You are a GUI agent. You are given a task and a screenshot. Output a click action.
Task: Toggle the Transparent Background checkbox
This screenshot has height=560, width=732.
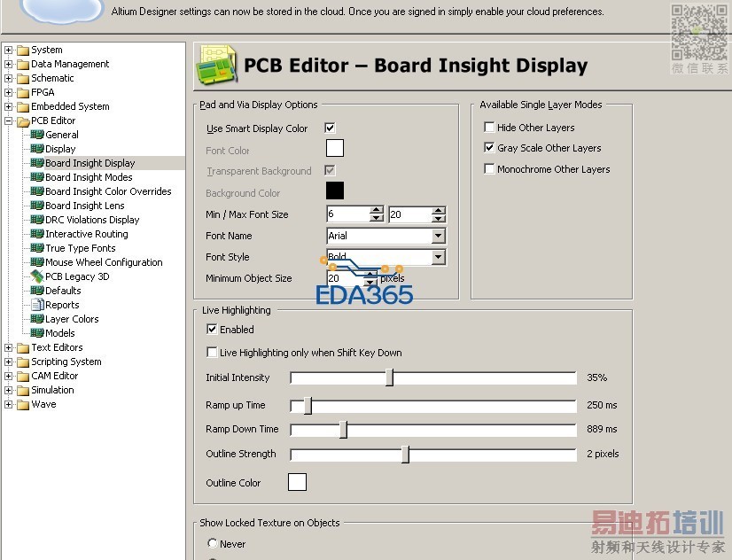point(330,170)
